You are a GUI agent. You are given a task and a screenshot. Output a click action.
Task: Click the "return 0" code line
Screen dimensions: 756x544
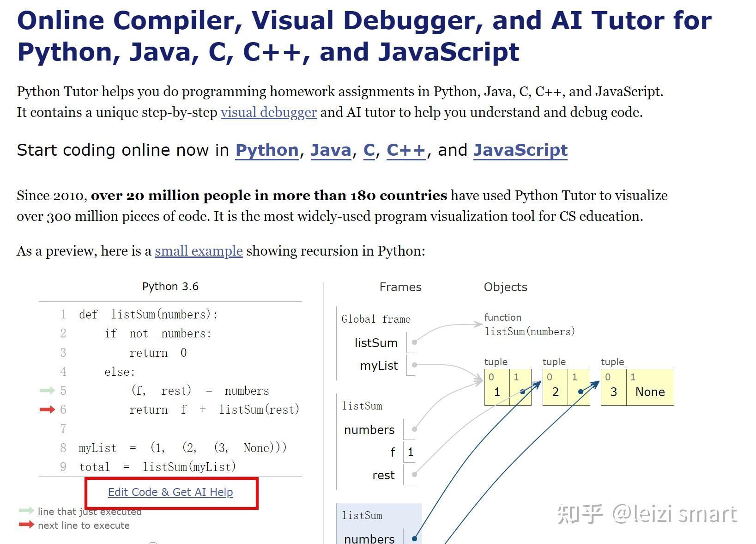point(158,353)
